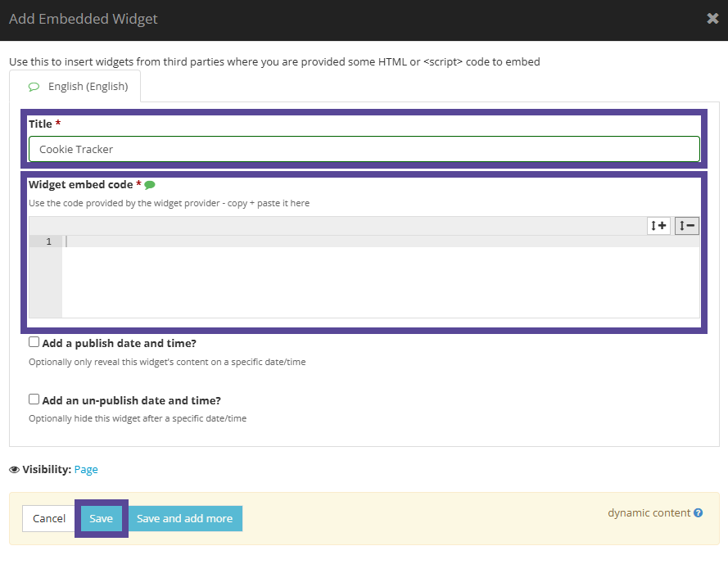
Task: Select the increase editor height icon
Action: tap(658, 225)
